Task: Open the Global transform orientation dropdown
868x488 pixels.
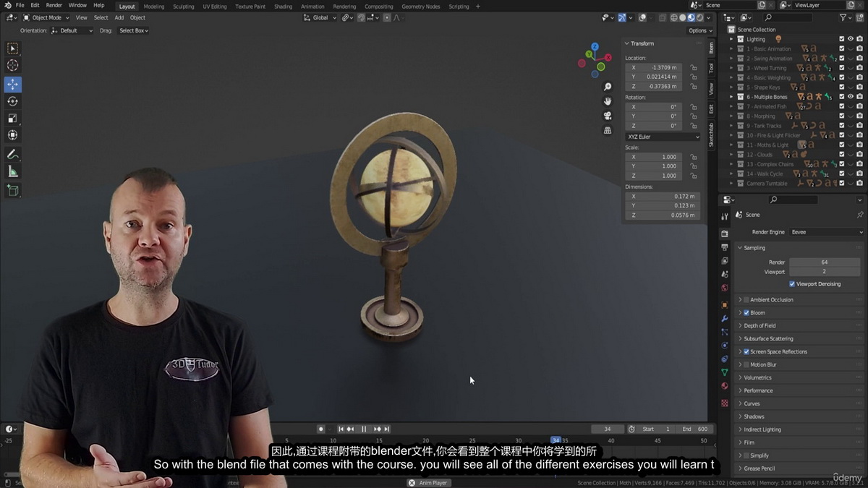Action: [x=320, y=17]
